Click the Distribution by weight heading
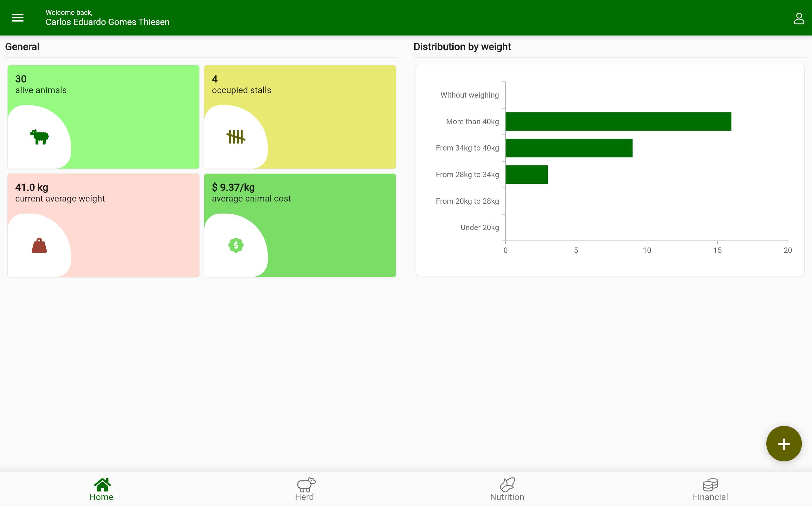Viewport: 812px width, 507px height. click(462, 47)
